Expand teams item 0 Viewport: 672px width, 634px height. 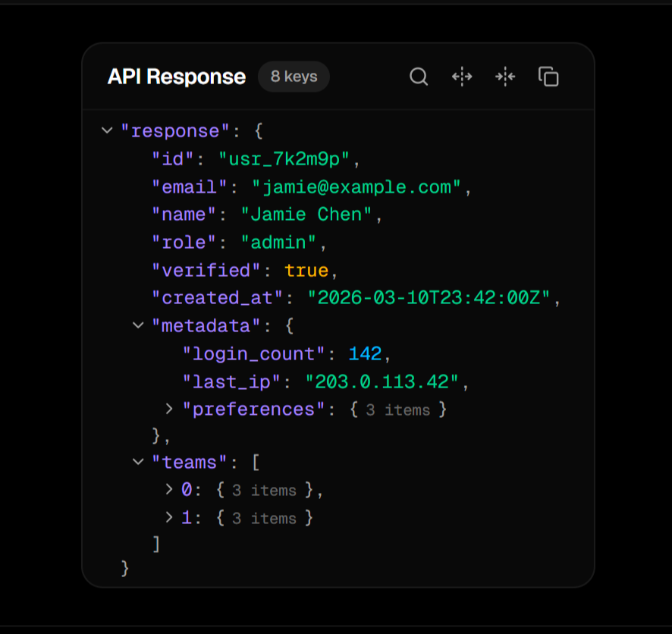[x=169, y=489]
